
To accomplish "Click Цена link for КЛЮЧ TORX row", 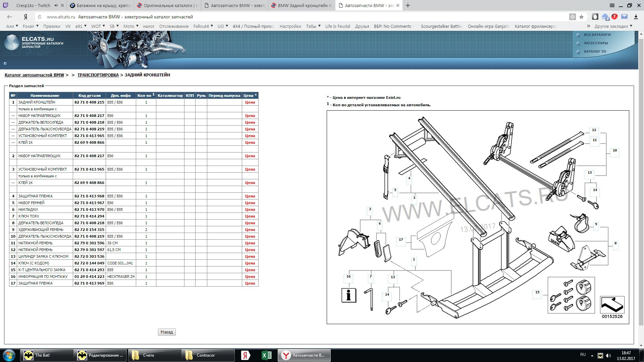I will coord(250,216).
